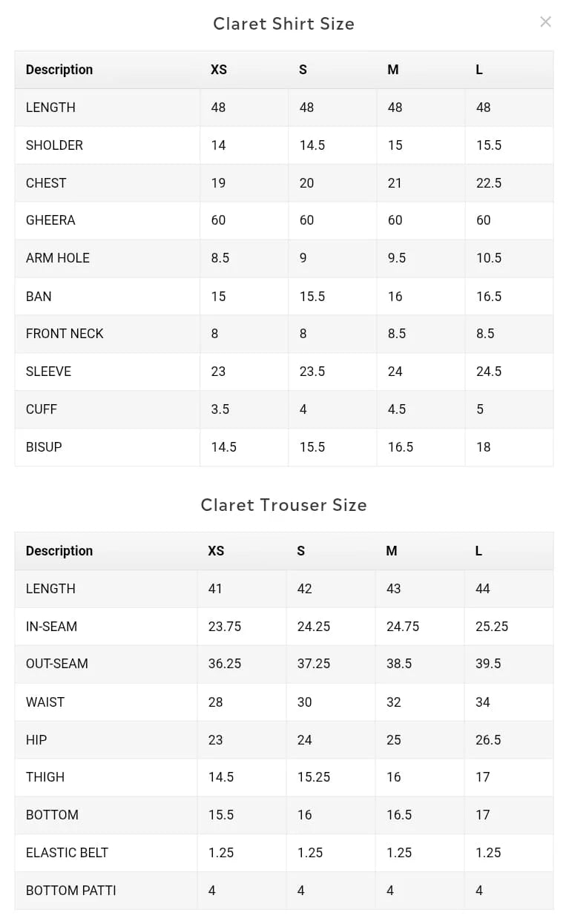Select the THIGH value 15.25 for size S

314,777
